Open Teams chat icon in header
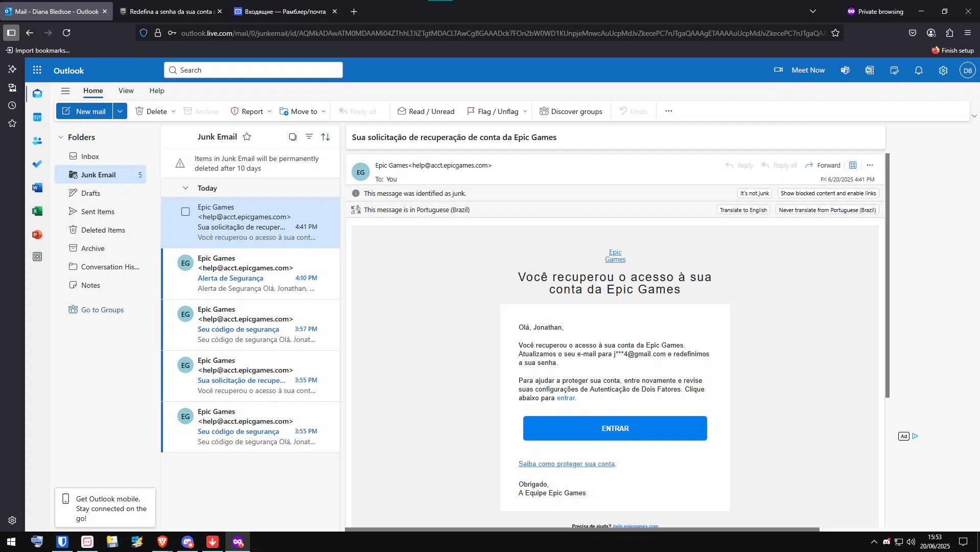The width and height of the screenshot is (980, 552). coord(845,70)
